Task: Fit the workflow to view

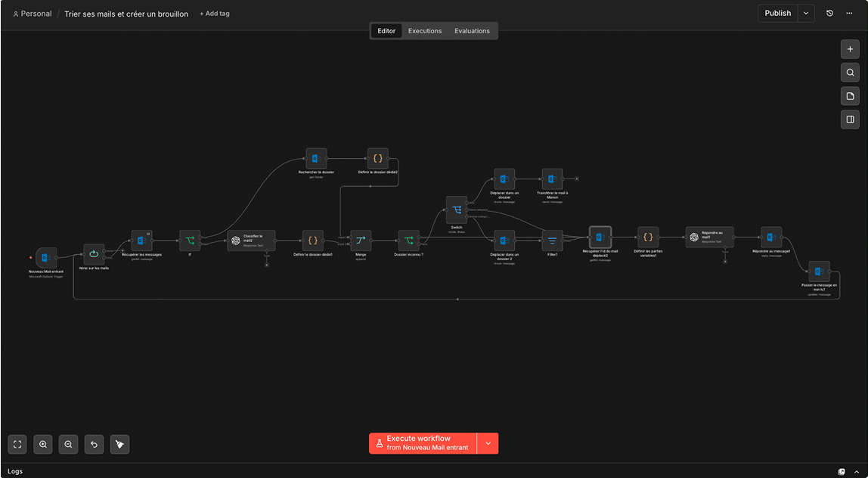Action: click(17, 444)
